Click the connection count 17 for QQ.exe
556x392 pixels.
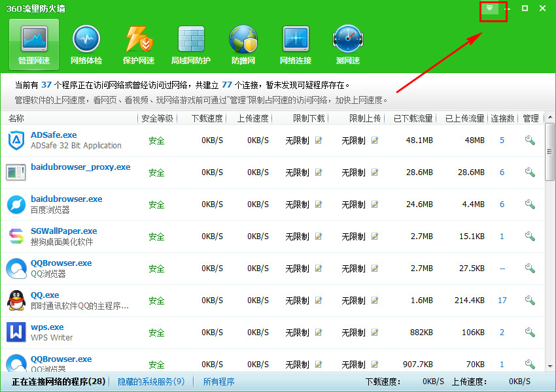click(502, 301)
